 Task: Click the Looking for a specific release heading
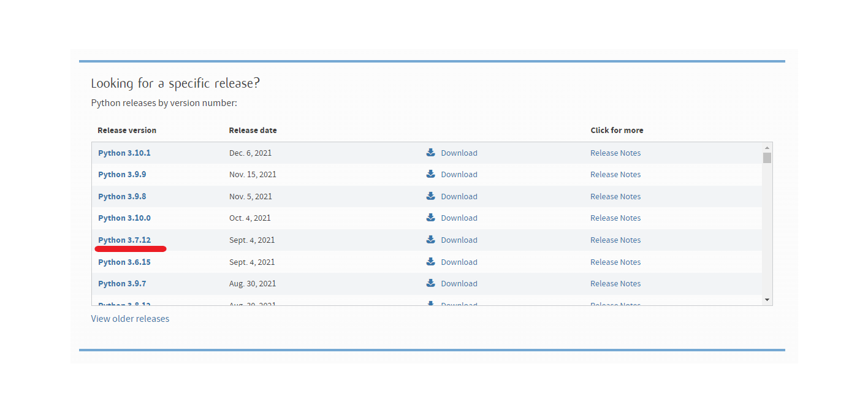click(x=175, y=83)
